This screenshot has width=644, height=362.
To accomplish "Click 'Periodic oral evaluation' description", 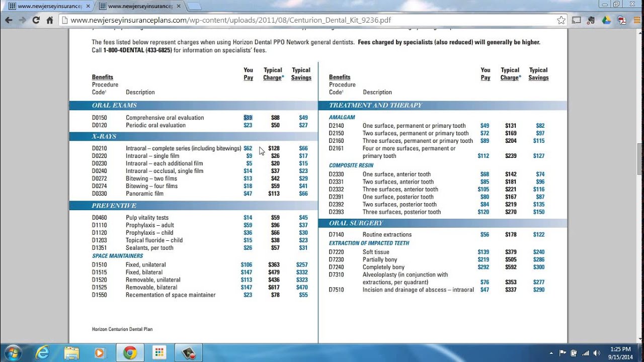I will [x=155, y=125].
